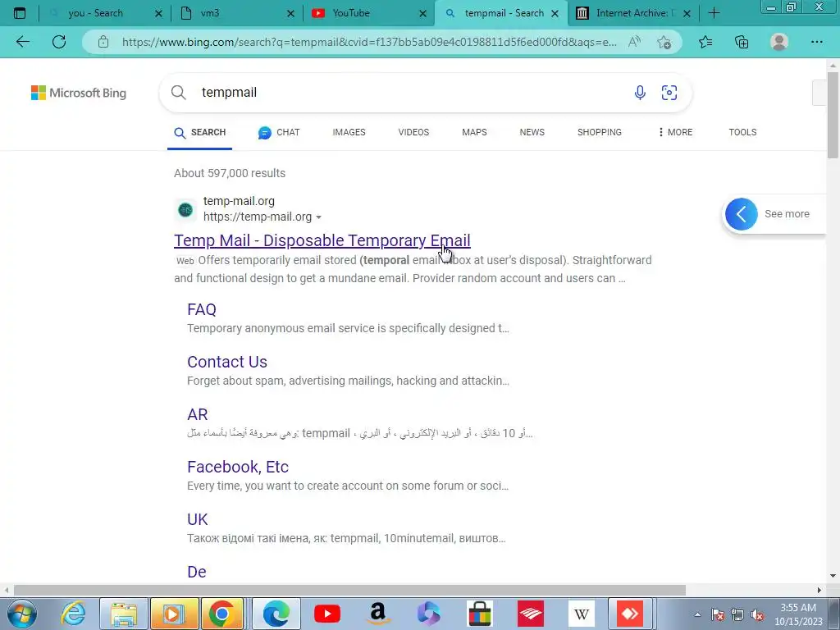Open the Facebook, Etc sublink
Screen dimensions: 840x630
238,467
